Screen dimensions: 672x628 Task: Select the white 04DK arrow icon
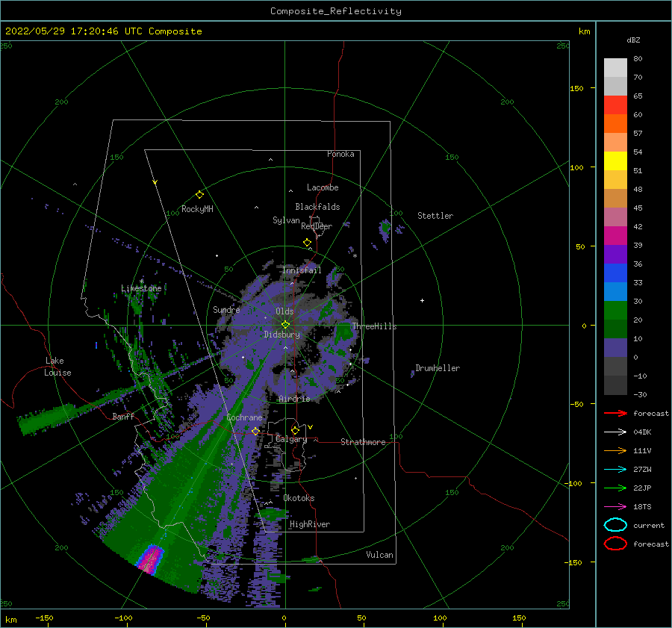tap(615, 432)
